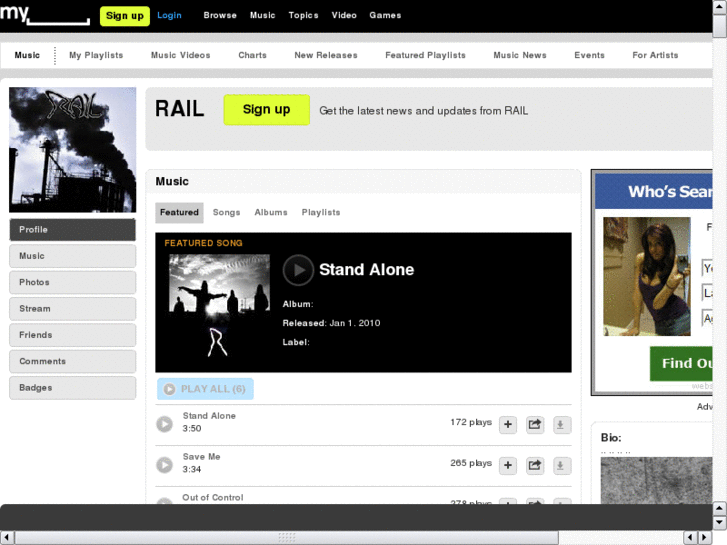Open Music in the top black navigation
This screenshot has width=727, height=545.
[262, 15]
